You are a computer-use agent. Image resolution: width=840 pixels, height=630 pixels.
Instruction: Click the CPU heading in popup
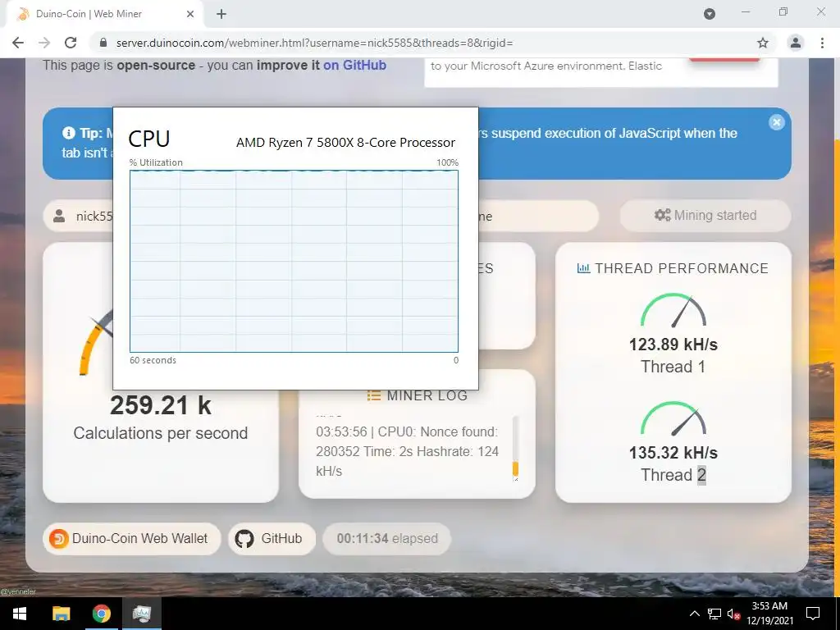click(x=149, y=139)
